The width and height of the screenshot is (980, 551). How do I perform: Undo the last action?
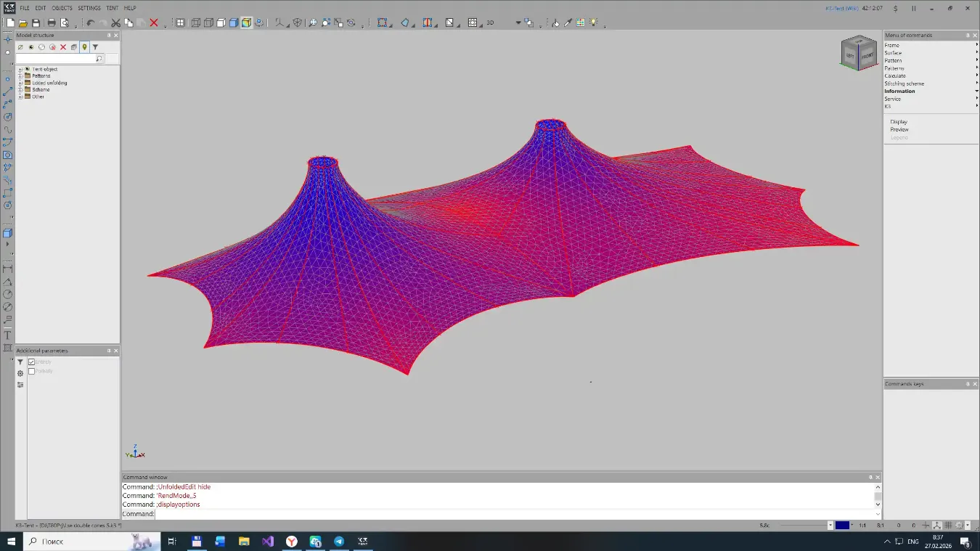coord(91,23)
